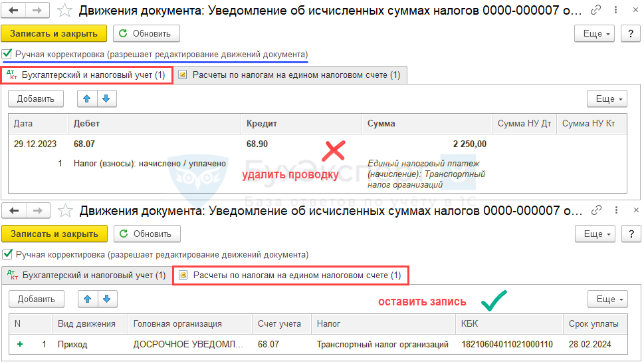Image resolution: width=644 pixels, height=364 pixels.
Task: Switch to top Расчеты по налогам tab
Action: pos(290,75)
